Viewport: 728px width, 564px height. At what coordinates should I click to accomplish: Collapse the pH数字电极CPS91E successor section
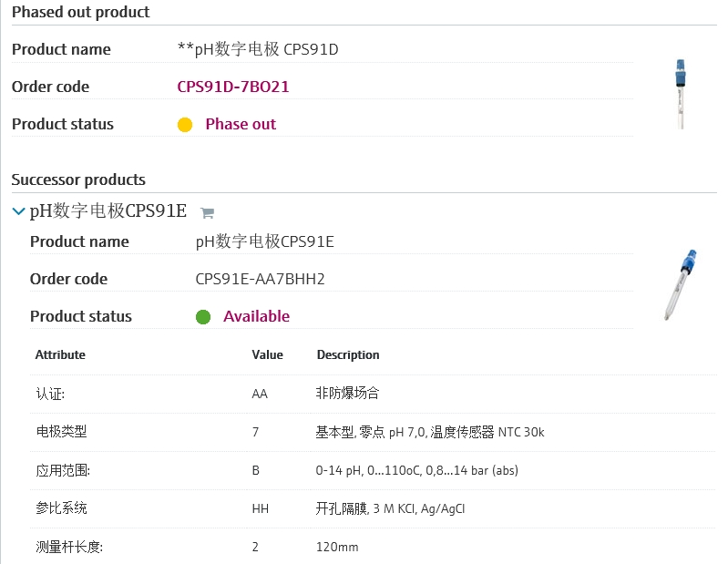tap(18, 211)
